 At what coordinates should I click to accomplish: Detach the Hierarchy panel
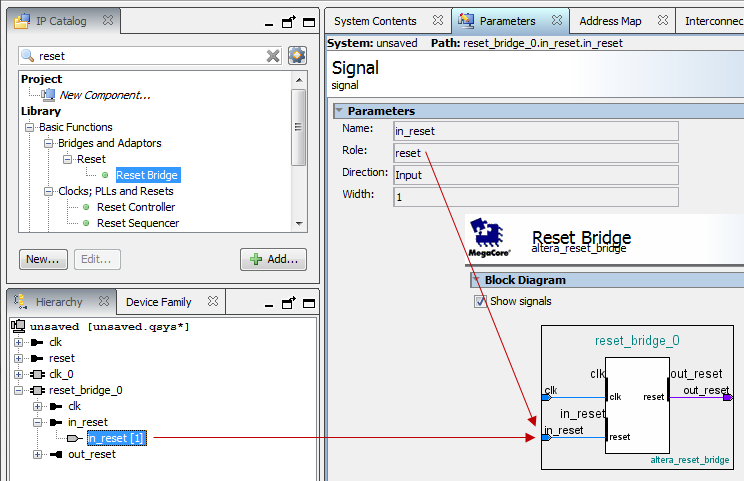pos(288,303)
